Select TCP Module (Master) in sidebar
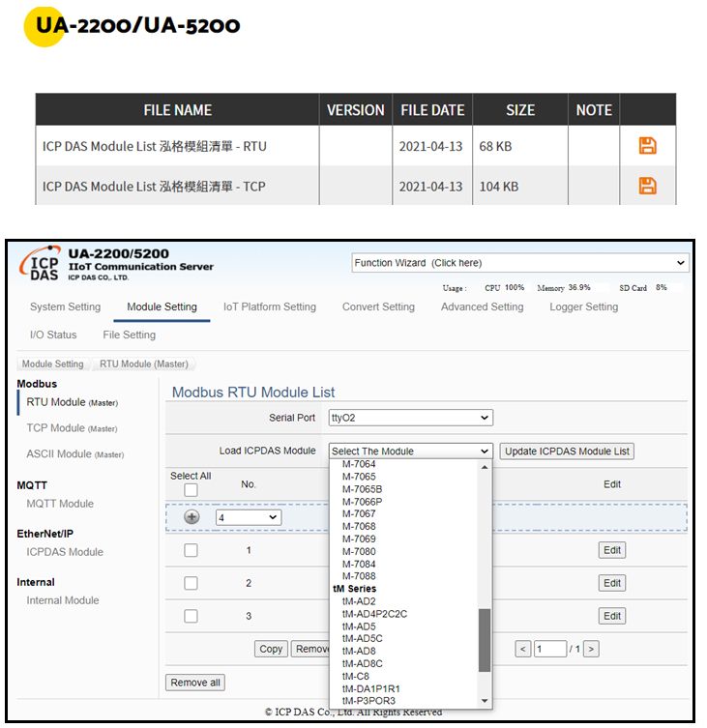707x728 pixels. 72,428
